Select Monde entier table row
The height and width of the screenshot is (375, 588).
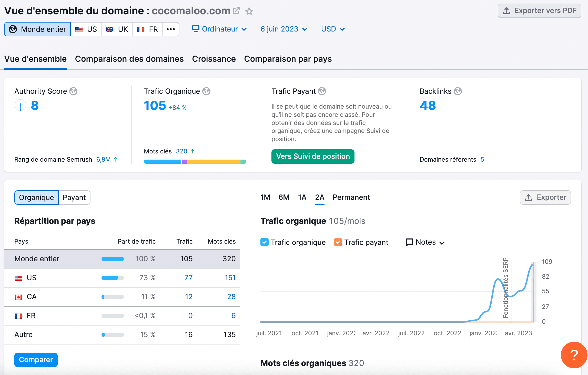coord(122,259)
